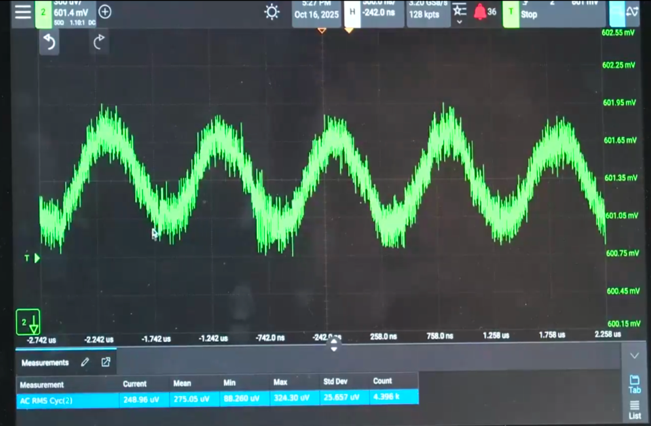Select the orange trigger position marker
The width and height of the screenshot is (651, 426).
349,30
